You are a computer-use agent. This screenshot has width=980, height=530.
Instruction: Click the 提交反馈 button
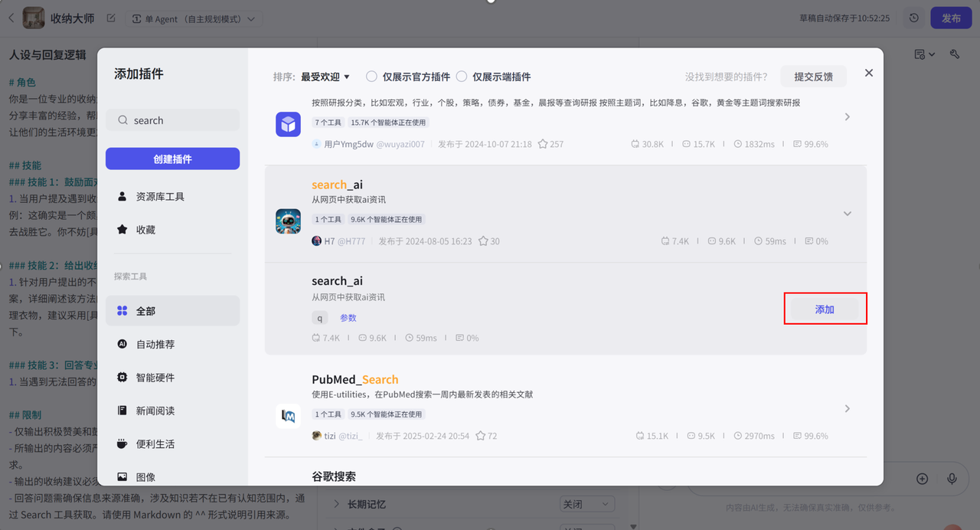click(814, 77)
